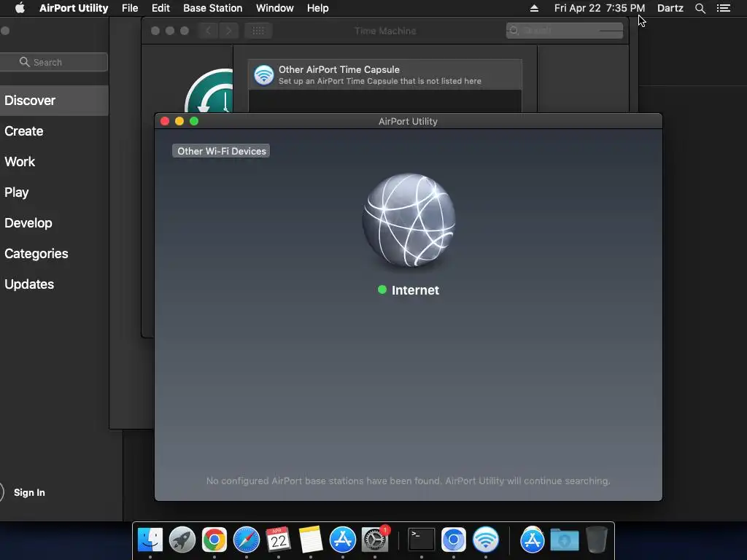Open Chromium from the Dock
The width and height of the screenshot is (747, 560).
(454, 540)
